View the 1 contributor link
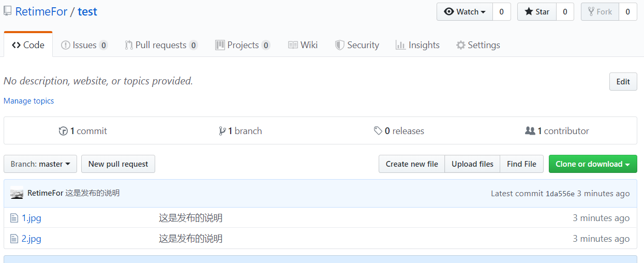This screenshot has height=263, width=644. [557, 131]
